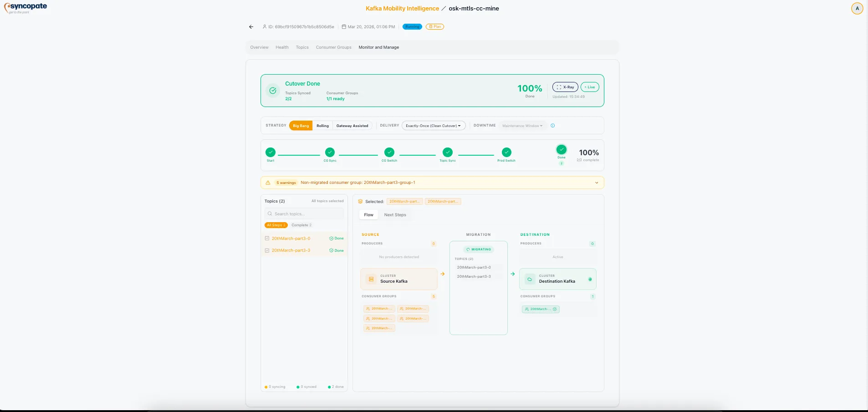The image size is (868, 412).
Task: Select the Rolling strategy option
Action: point(322,126)
